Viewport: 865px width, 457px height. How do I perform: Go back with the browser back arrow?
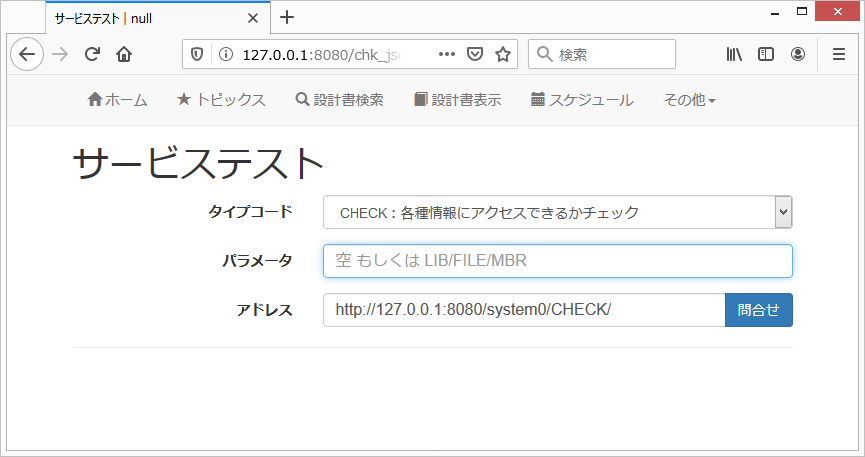coord(26,54)
